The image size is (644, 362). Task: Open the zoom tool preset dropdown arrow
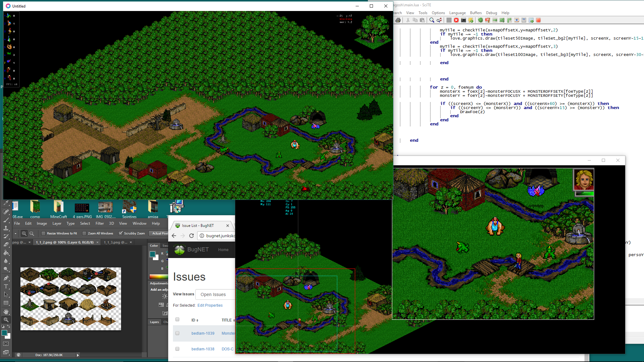point(15,233)
